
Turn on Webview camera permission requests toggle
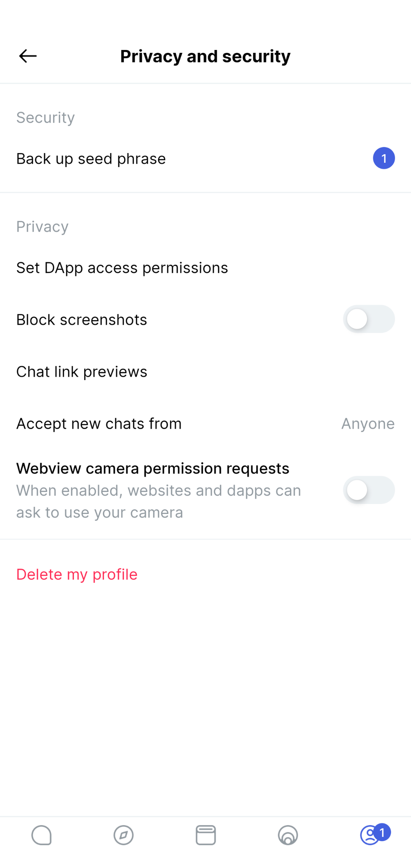pyautogui.click(x=368, y=490)
